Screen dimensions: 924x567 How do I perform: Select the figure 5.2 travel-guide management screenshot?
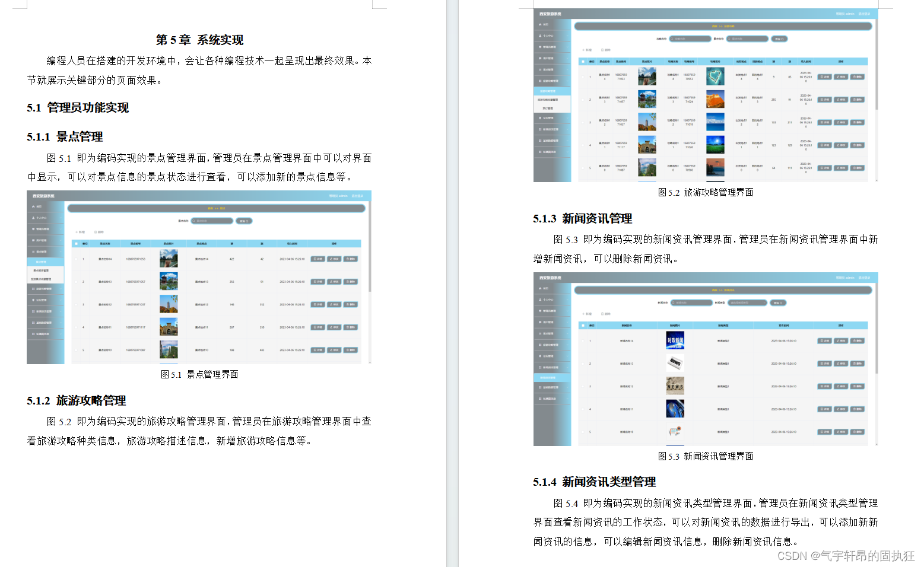(x=706, y=95)
